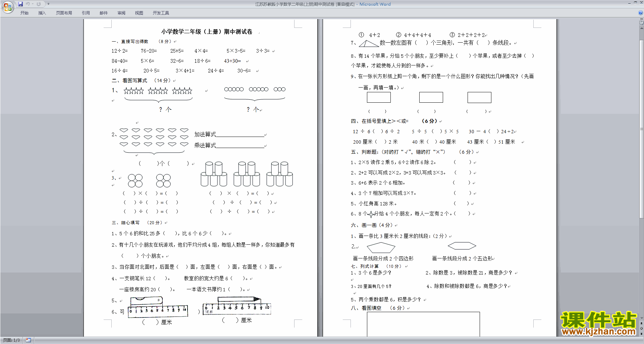This screenshot has width=644, height=344.
Task: Click the Select Browse Object round button
Action: (642, 328)
